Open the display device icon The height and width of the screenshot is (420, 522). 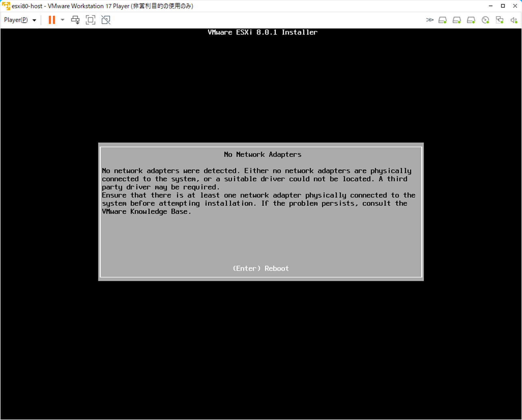click(x=500, y=20)
